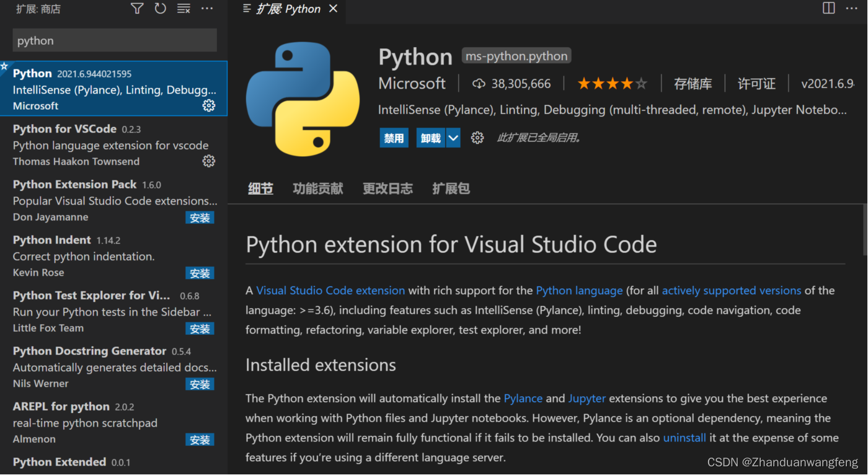The image size is (868, 475).
Task: Open the Jupyter link
Action: 587,398
